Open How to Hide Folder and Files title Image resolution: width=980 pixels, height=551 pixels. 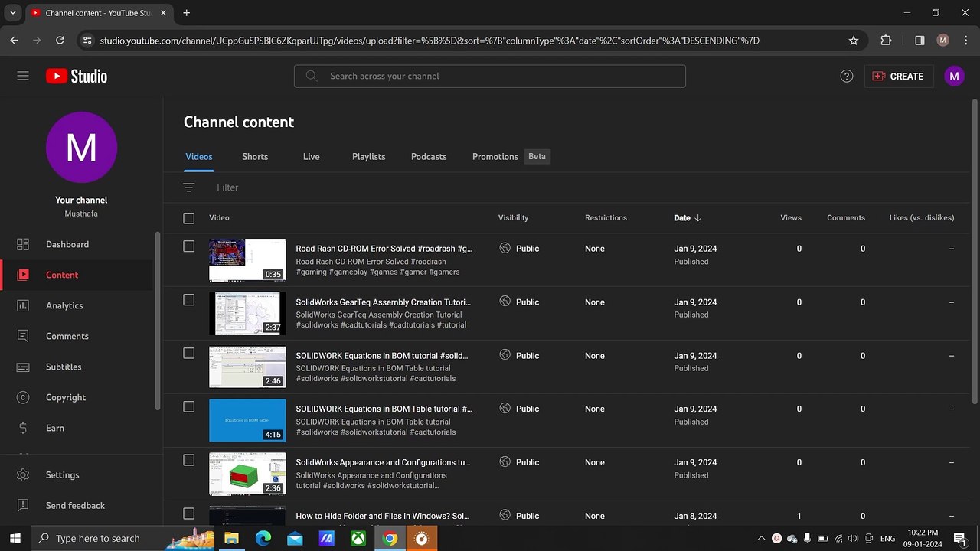[x=383, y=516]
